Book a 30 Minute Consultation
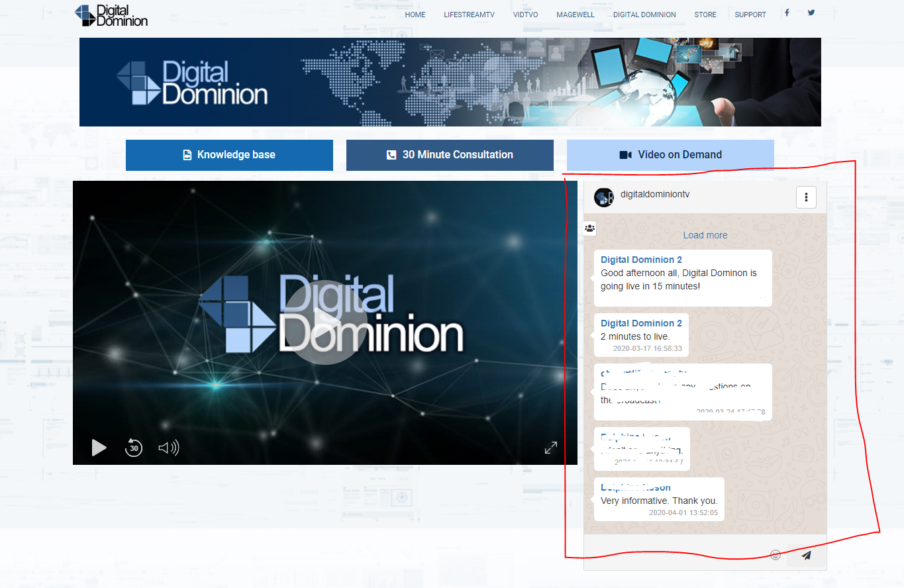Image resolution: width=904 pixels, height=588 pixels. click(x=450, y=155)
